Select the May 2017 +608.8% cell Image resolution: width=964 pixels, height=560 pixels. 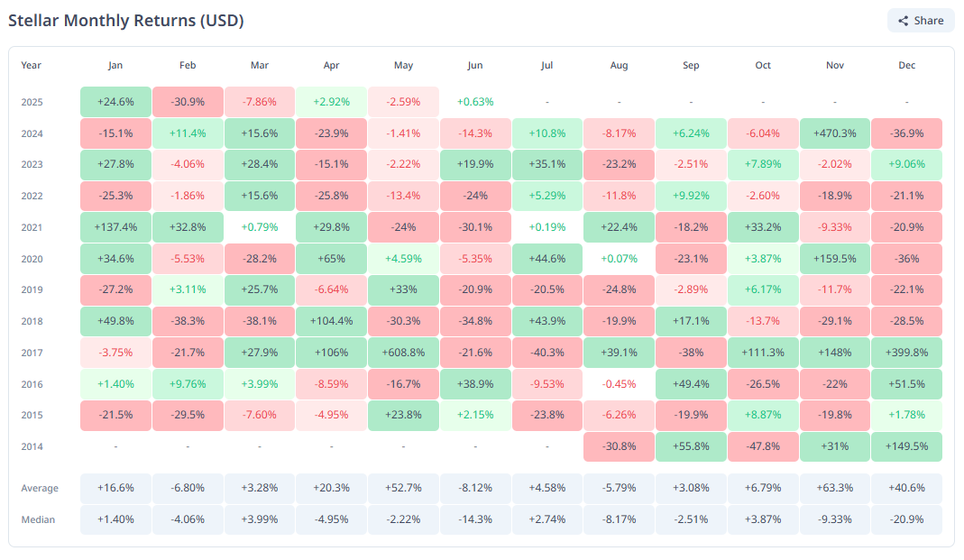coord(403,353)
